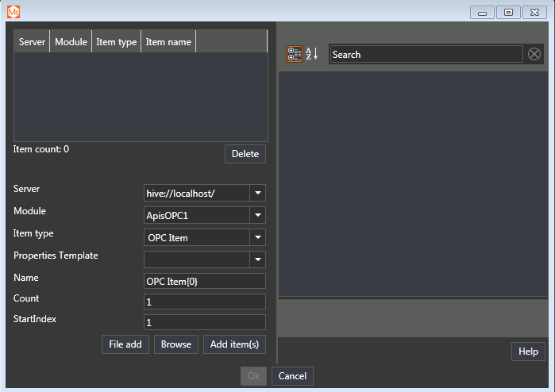The width and height of the screenshot is (555, 392).
Task: Click the application logo icon in title bar
Action: 13,12
